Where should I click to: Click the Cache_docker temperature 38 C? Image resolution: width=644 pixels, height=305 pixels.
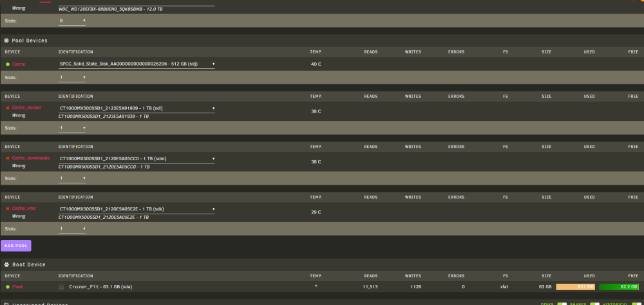tap(316, 111)
